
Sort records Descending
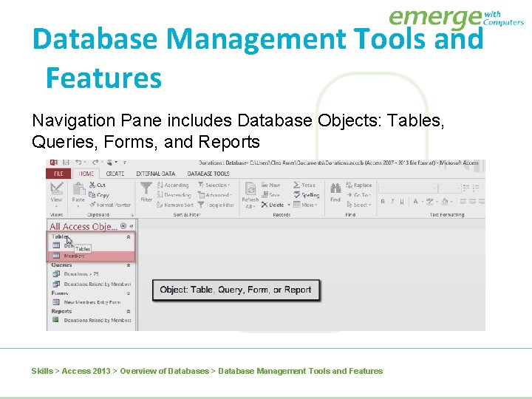pos(174,195)
